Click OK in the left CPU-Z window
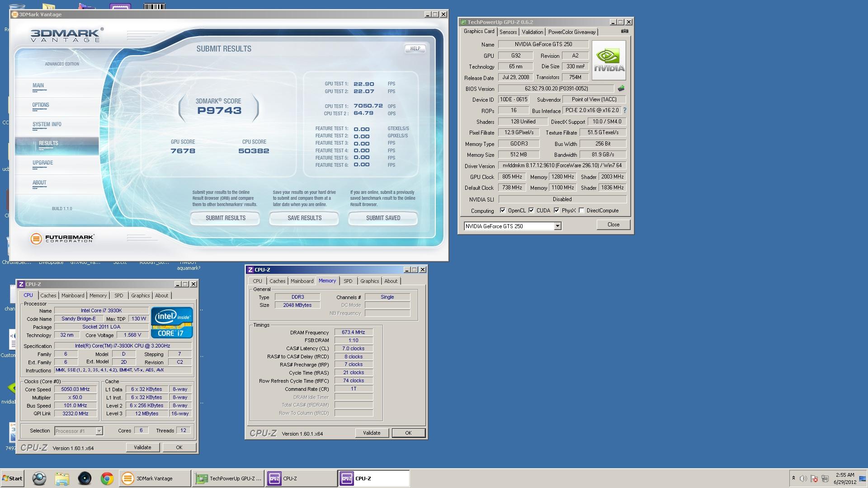 click(x=179, y=447)
